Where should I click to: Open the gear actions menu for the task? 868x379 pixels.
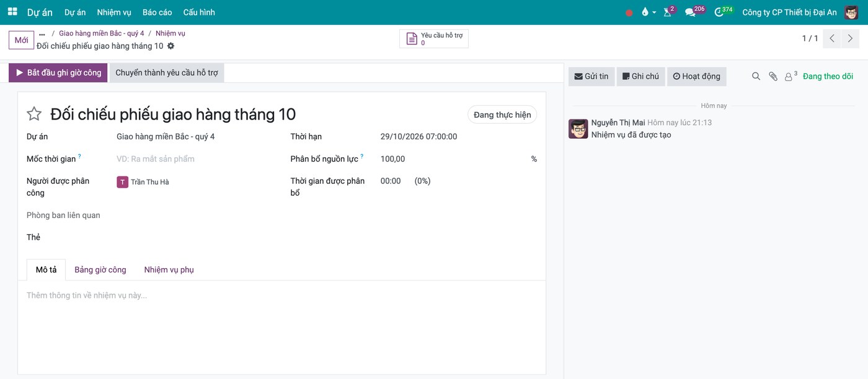(171, 46)
